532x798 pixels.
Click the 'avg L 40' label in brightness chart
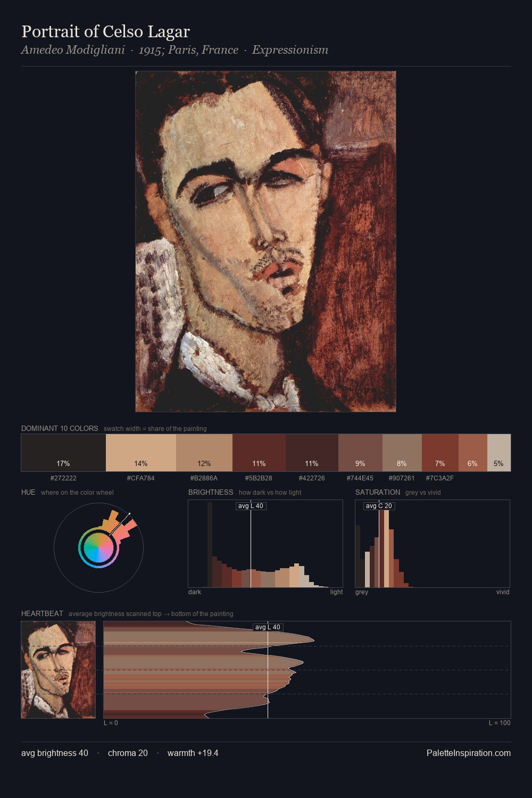pos(251,506)
